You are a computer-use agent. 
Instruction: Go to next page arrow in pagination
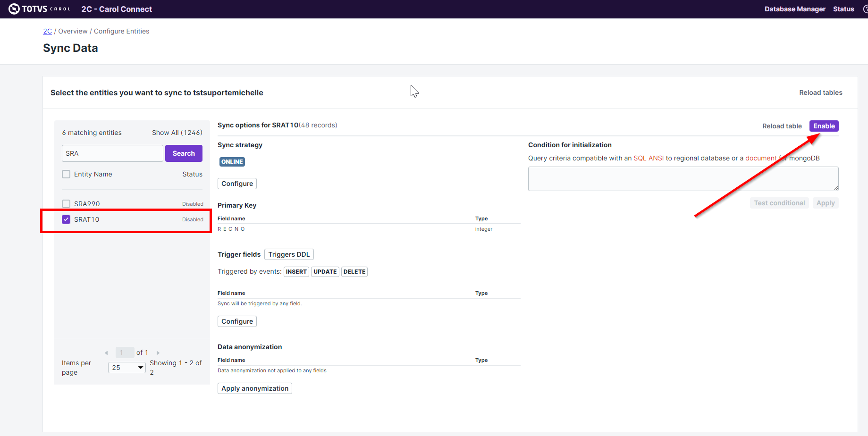pyautogui.click(x=158, y=353)
